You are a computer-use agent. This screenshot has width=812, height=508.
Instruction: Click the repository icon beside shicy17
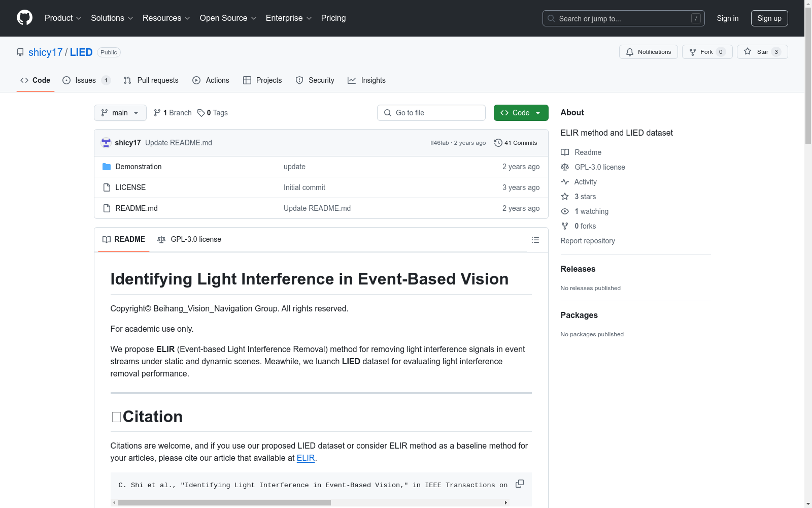[x=20, y=52]
